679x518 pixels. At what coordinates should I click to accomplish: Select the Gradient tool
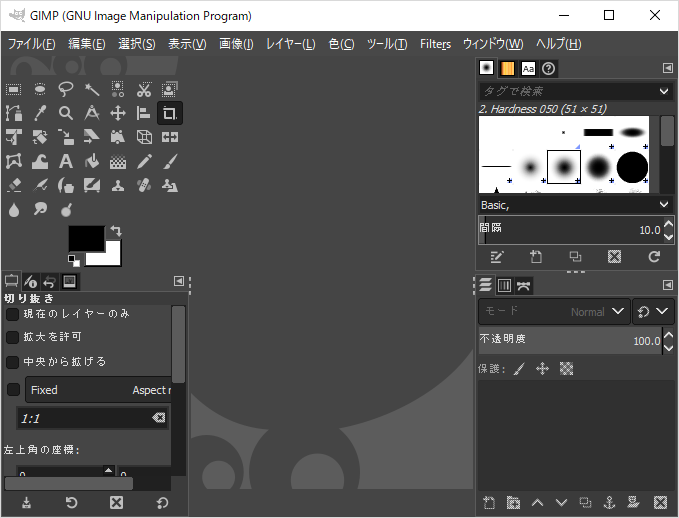tap(118, 162)
